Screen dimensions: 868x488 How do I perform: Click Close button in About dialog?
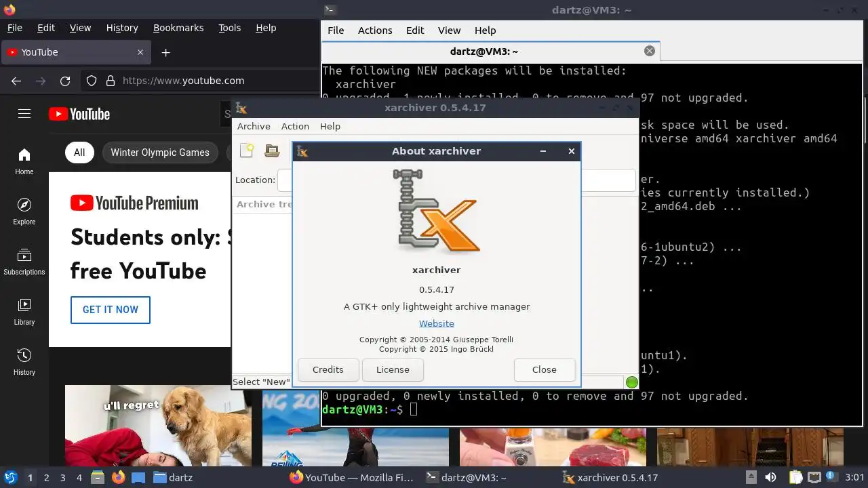coord(544,369)
